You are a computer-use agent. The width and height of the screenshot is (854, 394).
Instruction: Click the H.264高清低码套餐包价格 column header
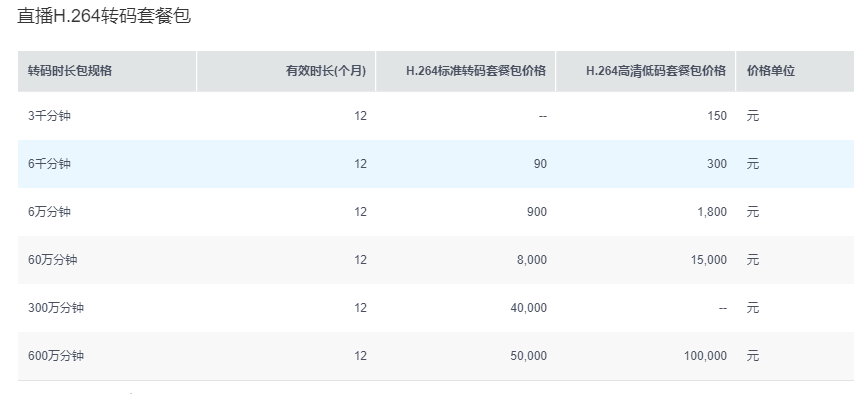point(656,71)
